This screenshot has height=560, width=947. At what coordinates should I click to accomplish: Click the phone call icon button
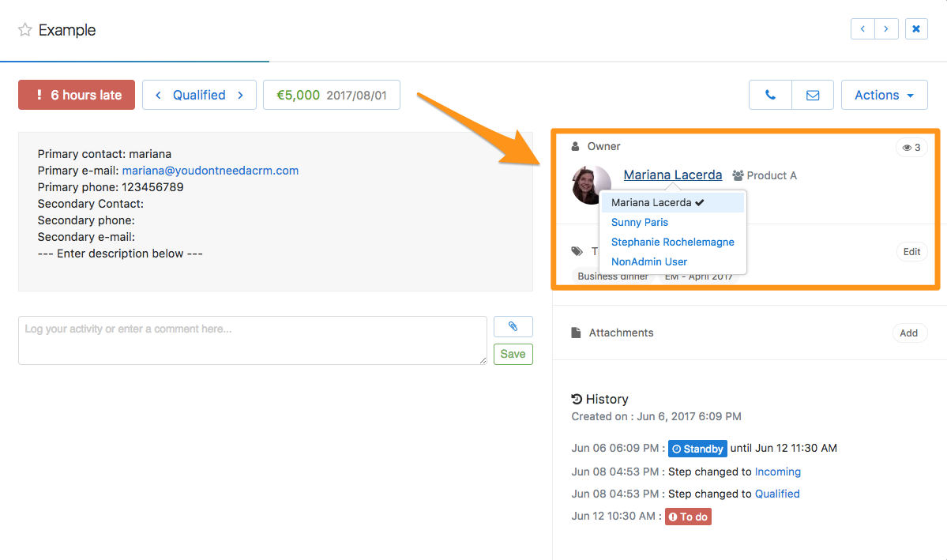click(x=770, y=95)
